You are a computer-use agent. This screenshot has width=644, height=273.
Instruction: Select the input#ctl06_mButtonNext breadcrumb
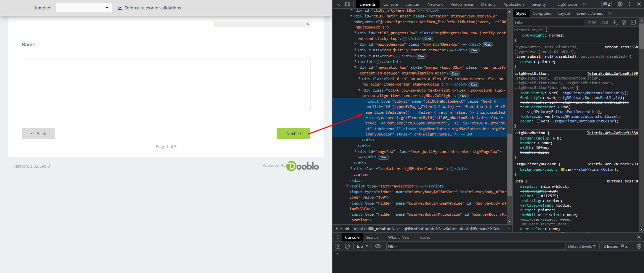click(x=428, y=229)
